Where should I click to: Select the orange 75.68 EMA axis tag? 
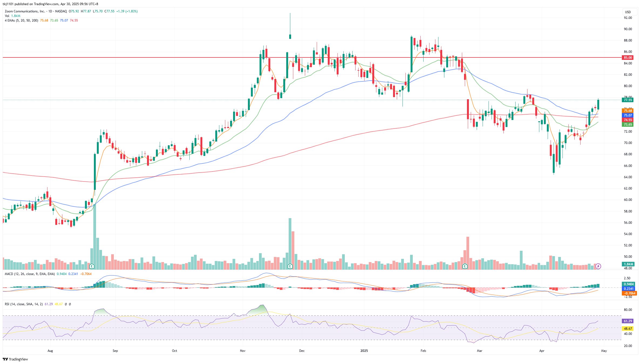(x=628, y=111)
